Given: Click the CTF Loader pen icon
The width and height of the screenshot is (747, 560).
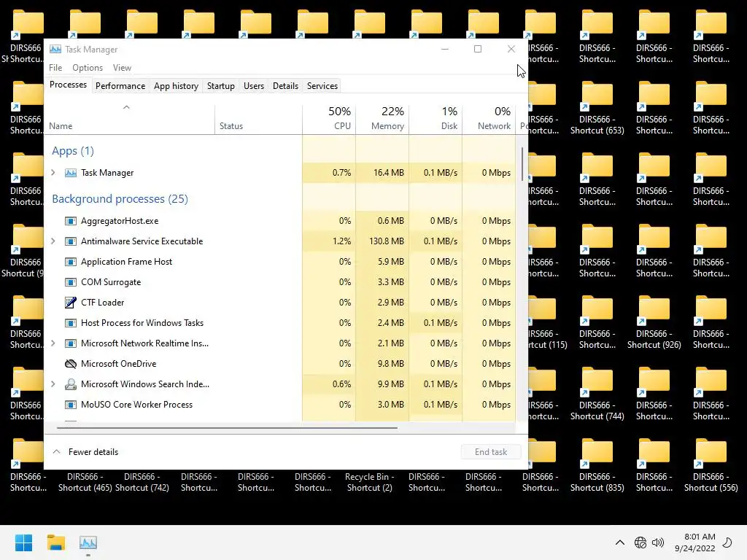Looking at the screenshot, I should tap(71, 303).
